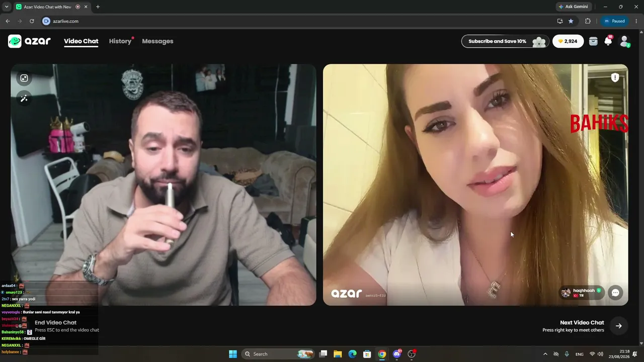Click the page scrollbar up arrow
This screenshot has width=644, height=362.
tap(641, 32)
